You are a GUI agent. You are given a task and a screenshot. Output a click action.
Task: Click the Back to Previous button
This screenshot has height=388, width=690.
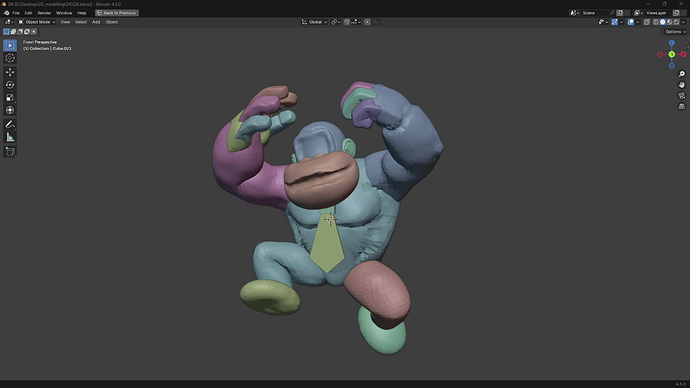pyautogui.click(x=117, y=13)
